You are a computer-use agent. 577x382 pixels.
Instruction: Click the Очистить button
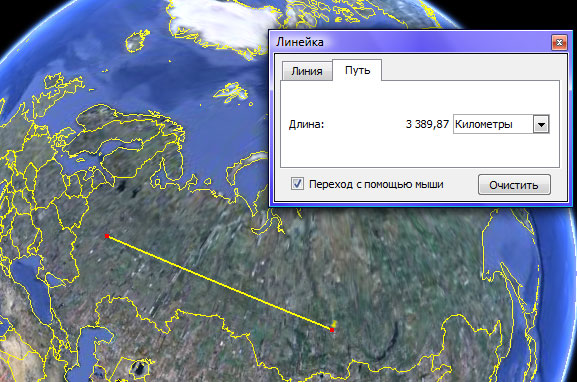(514, 185)
